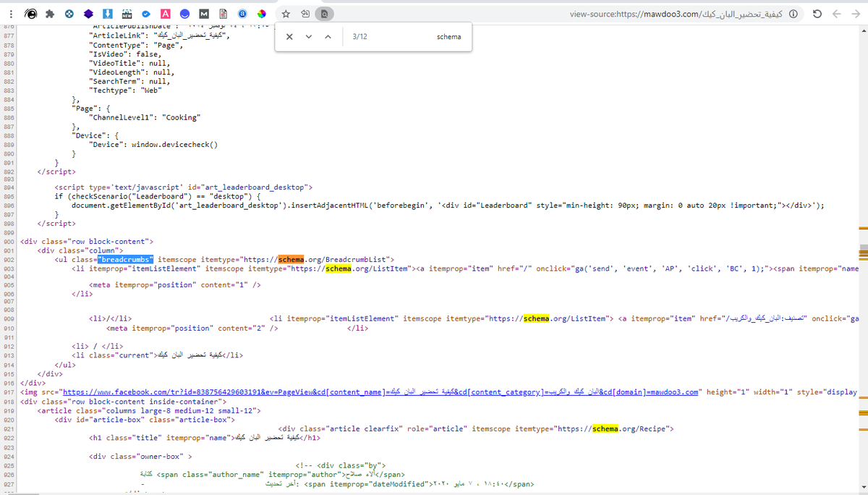Click the rainbow color wheel extension icon

pyautogui.click(x=262, y=14)
